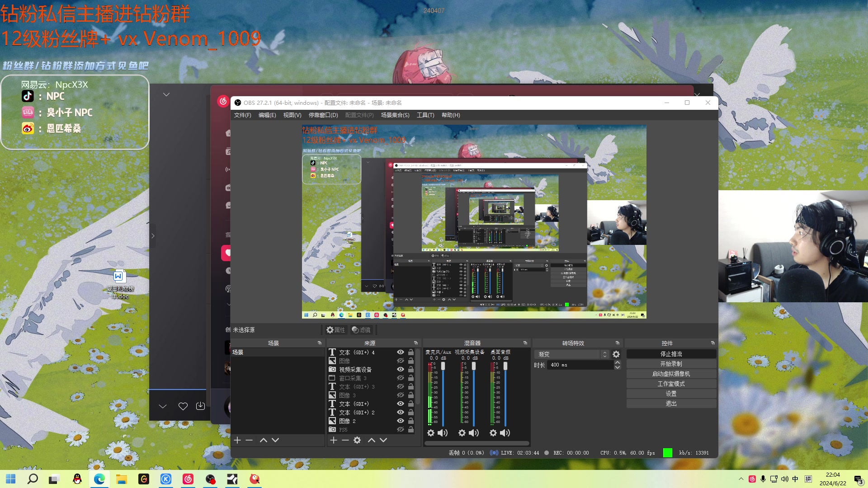Click the 启动虚拟摄像机 button

click(671, 374)
